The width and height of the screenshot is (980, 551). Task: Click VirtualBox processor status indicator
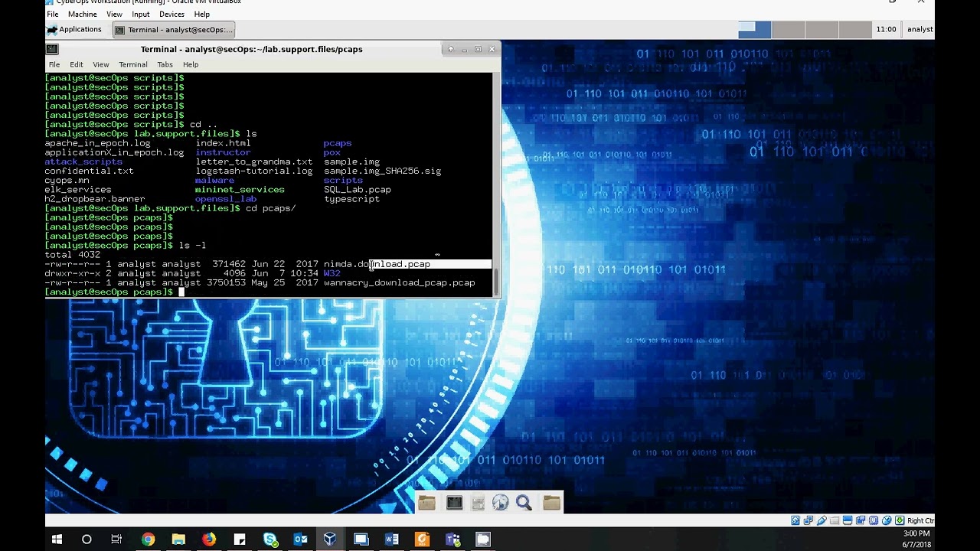click(x=874, y=520)
